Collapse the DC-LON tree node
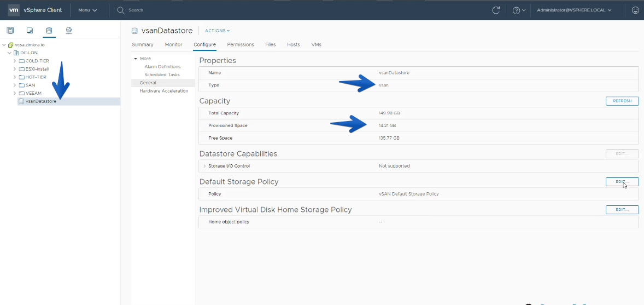The height and width of the screenshot is (305, 644). click(9, 53)
